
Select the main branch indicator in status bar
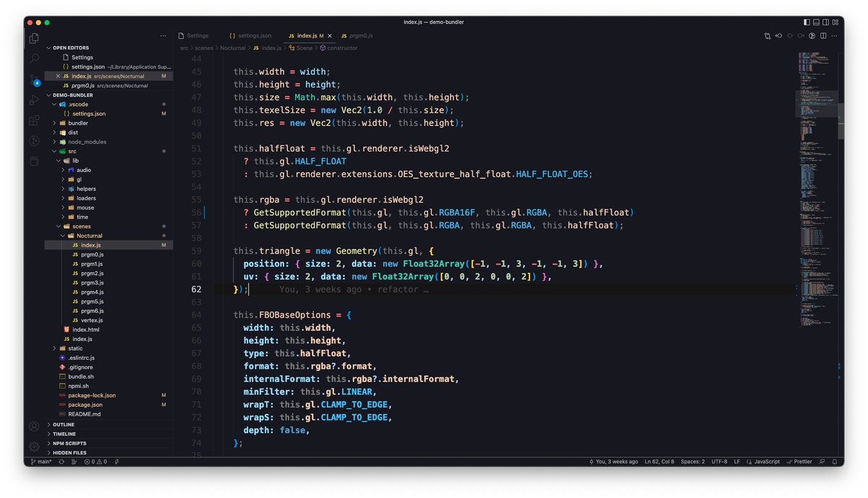pyautogui.click(x=40, y=461)
